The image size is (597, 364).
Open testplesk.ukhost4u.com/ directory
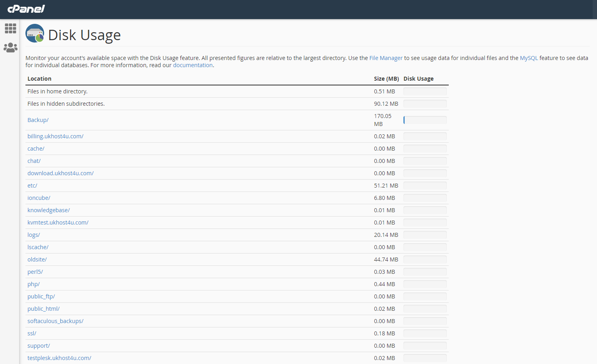point(59,358)
